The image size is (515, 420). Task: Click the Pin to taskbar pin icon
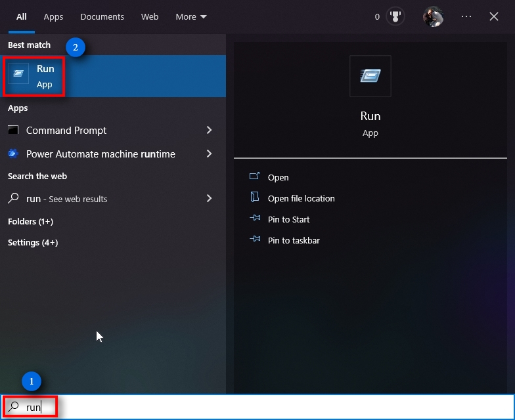[255, 239]
